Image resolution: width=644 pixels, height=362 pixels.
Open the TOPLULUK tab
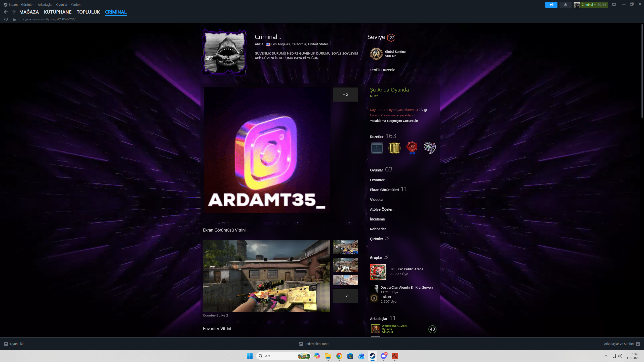(88, 12)
